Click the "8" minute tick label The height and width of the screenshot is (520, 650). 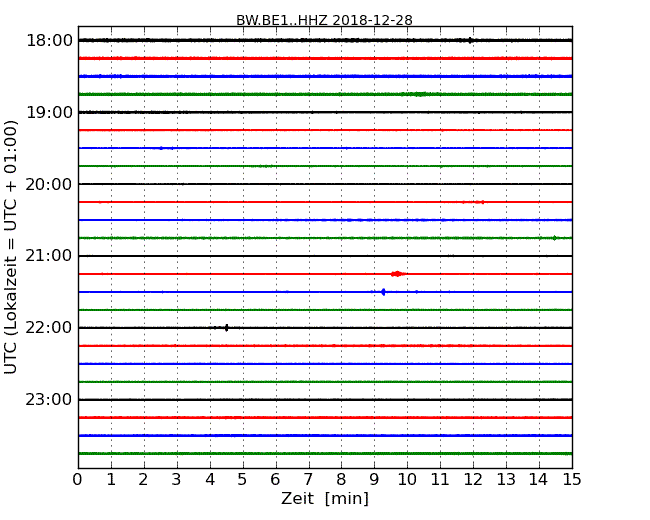point(341,480)
